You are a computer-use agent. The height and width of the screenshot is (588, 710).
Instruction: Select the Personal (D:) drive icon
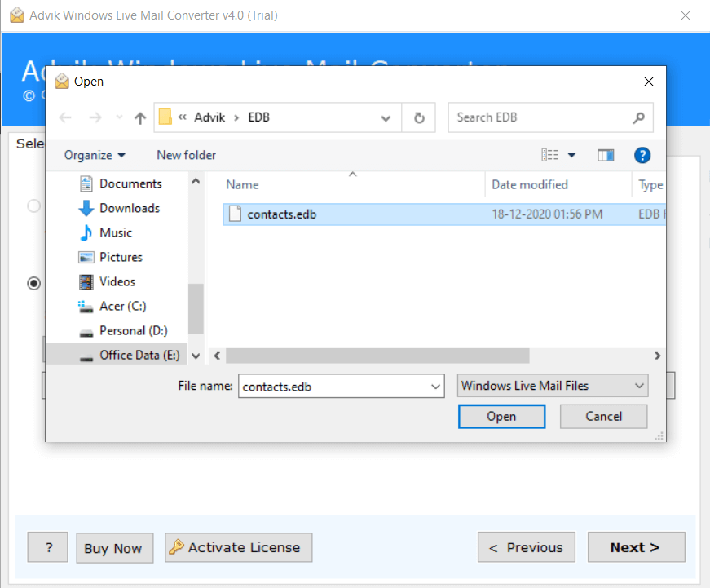[x=86, y=334]
